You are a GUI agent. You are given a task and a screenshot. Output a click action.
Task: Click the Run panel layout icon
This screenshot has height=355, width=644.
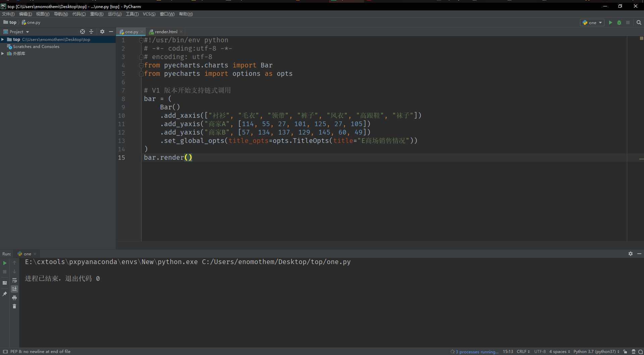5,283
